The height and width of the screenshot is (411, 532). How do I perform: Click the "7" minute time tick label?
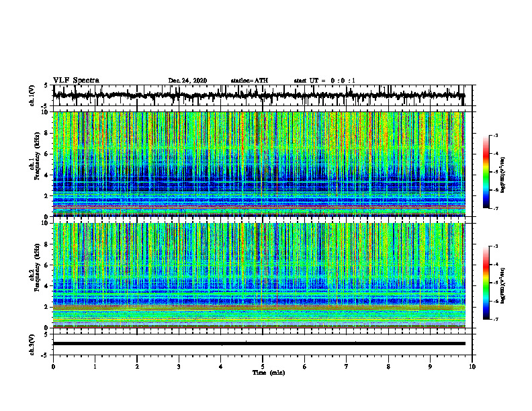click(x=347, y=367)
